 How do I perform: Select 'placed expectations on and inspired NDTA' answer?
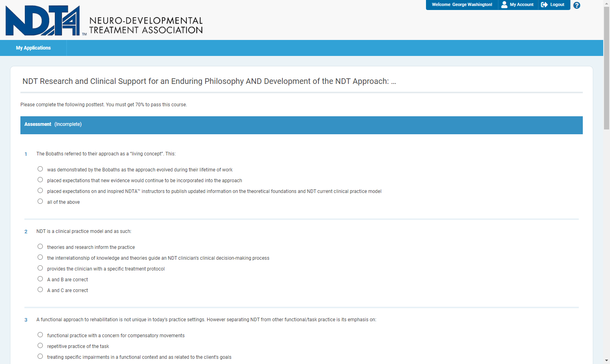click(x=40, y=191)
